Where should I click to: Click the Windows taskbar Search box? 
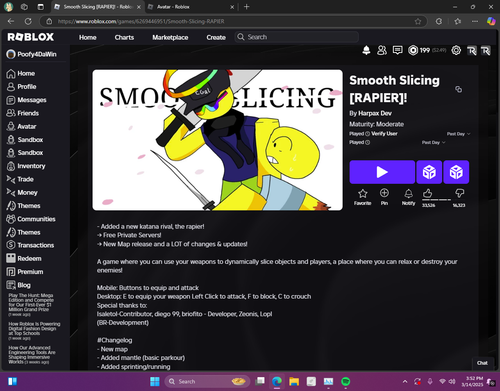coord(207,381)
